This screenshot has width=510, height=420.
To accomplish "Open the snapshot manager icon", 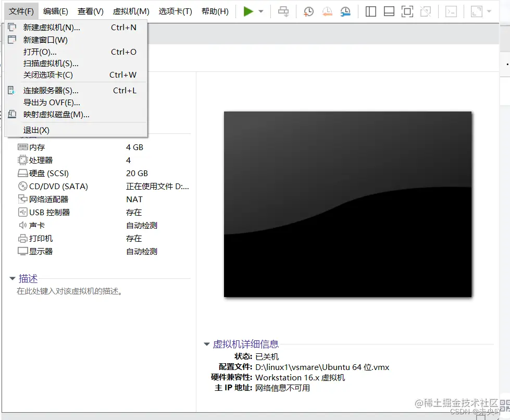I will tap(345, 11).
